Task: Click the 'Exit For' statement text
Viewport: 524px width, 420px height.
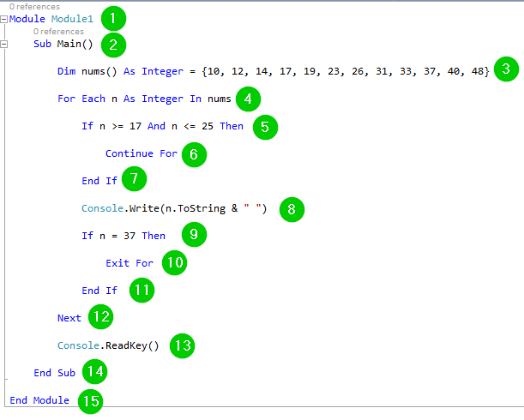Action: click(x=129, y=263)
